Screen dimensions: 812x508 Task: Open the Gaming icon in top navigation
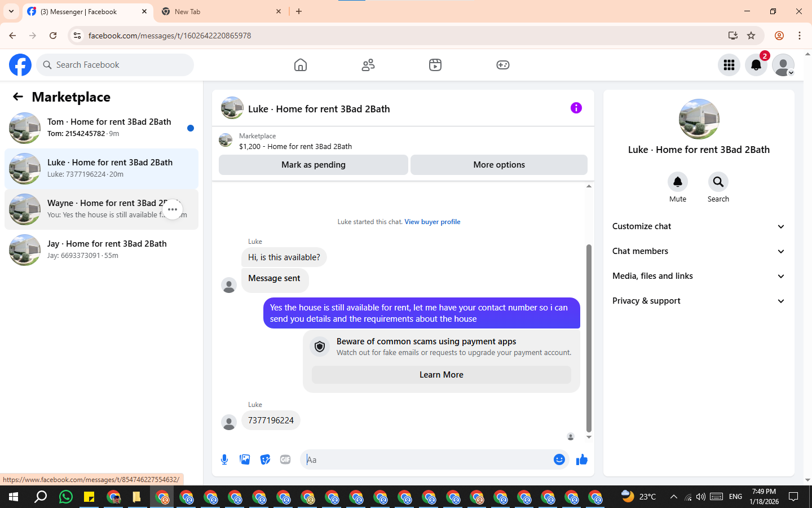tap(503, 65)
